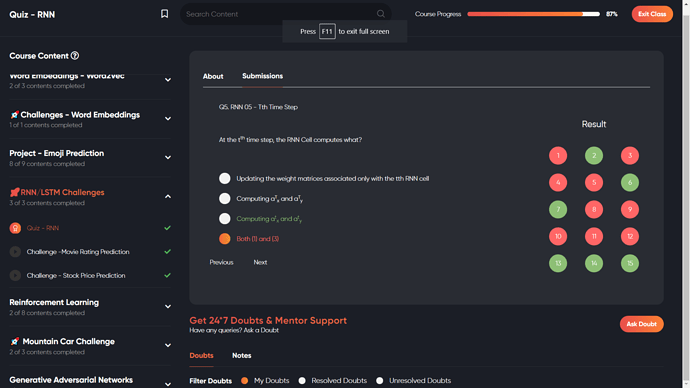The image size is (690, 388).
Task: Click the Ask Doubt button
Action: point(642,324)
